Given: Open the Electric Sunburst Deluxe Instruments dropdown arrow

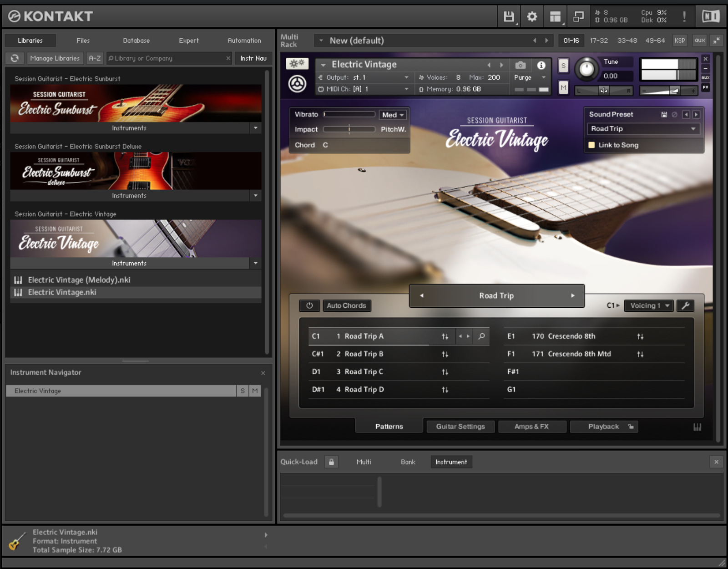Looking at the screenshot, I should click(x=256, y=196).
